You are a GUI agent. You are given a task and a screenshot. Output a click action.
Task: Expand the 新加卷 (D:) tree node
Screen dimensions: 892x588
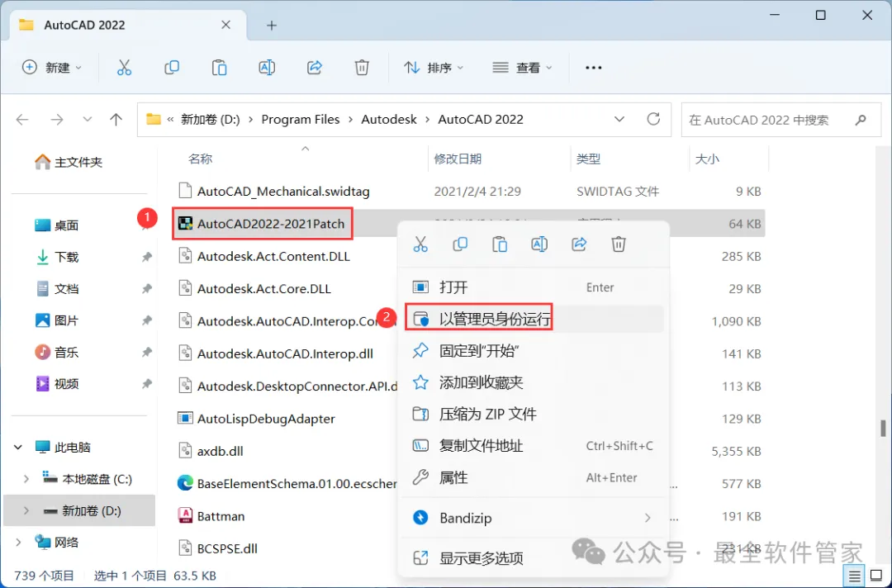[x=26, y=510]
